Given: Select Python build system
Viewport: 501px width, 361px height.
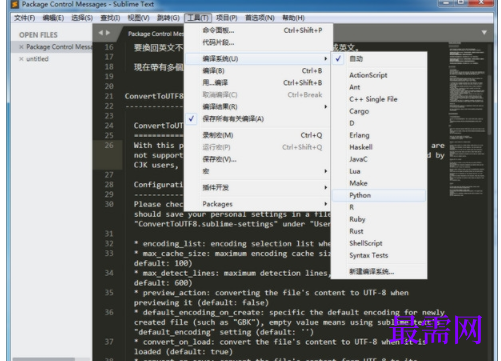Looking at the screenshot, I should 379,195.
